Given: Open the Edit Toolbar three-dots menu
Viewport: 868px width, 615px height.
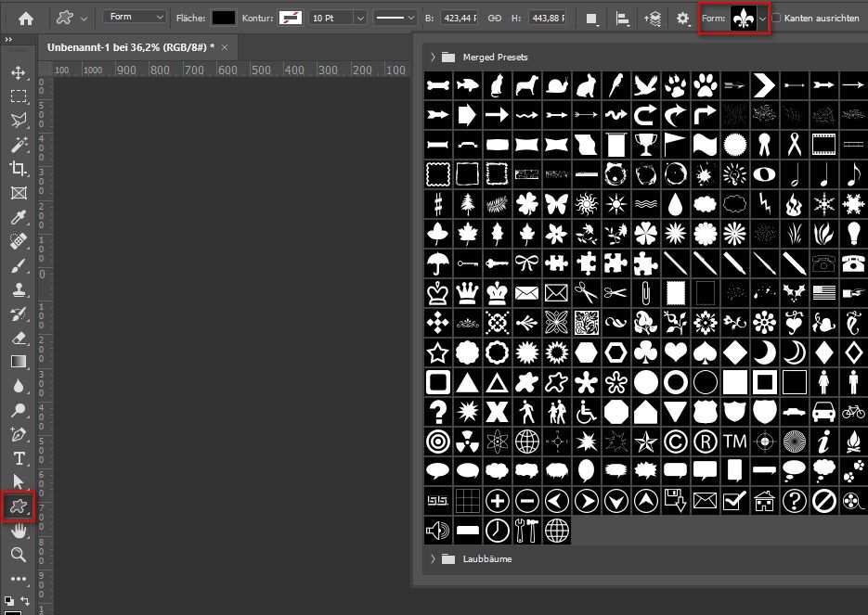Looking at the screenshot, I should click(19, 579).
